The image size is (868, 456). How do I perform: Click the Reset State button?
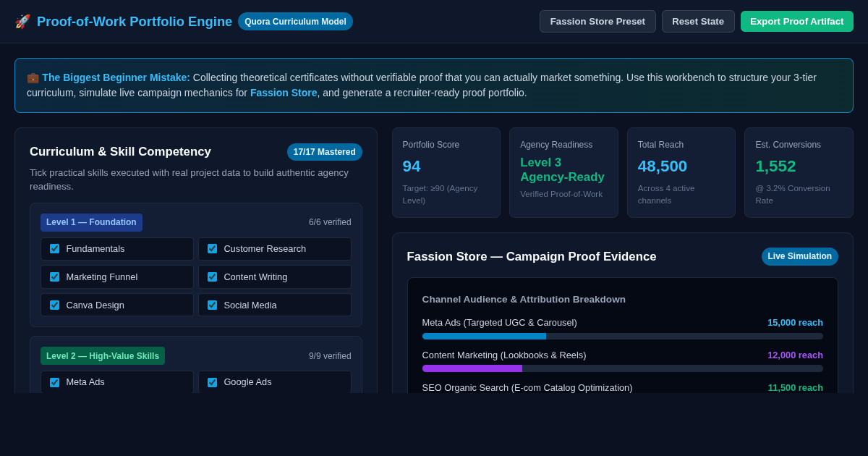(698, 21)
